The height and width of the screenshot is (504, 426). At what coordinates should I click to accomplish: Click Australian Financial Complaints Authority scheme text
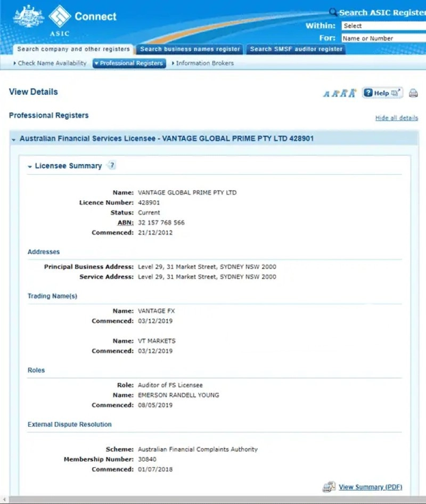coord(198,449)
